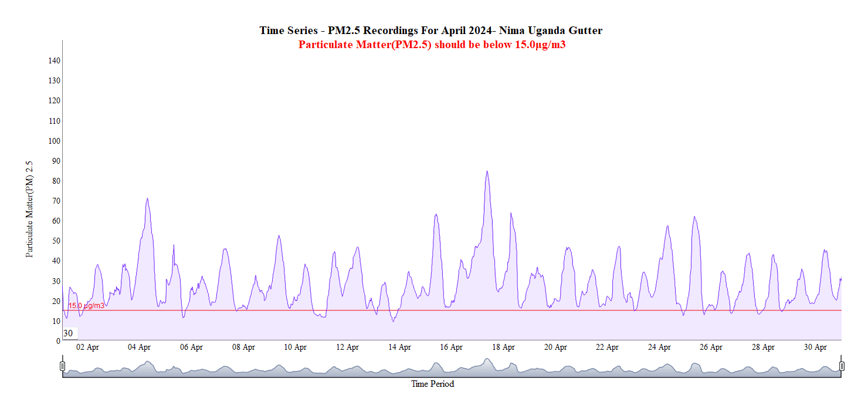Click the 100 y-axis tick label
Screen dimensions: 868x412
coord(54,141)
